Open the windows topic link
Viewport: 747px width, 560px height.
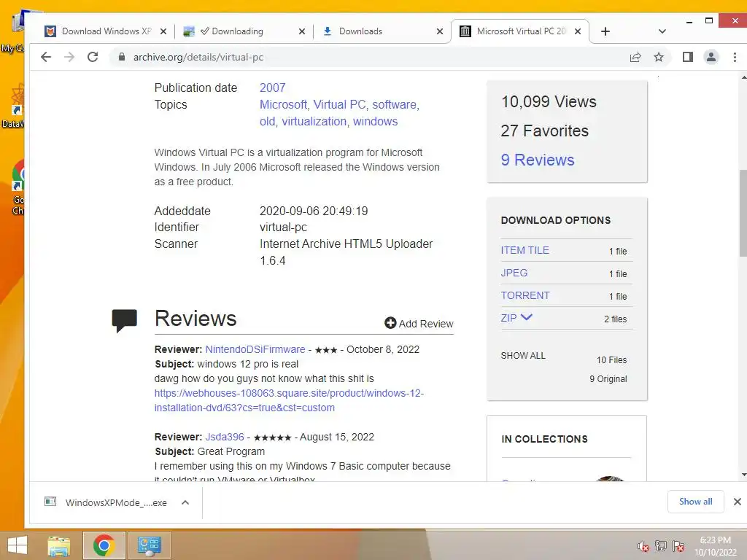coord(375,122)
